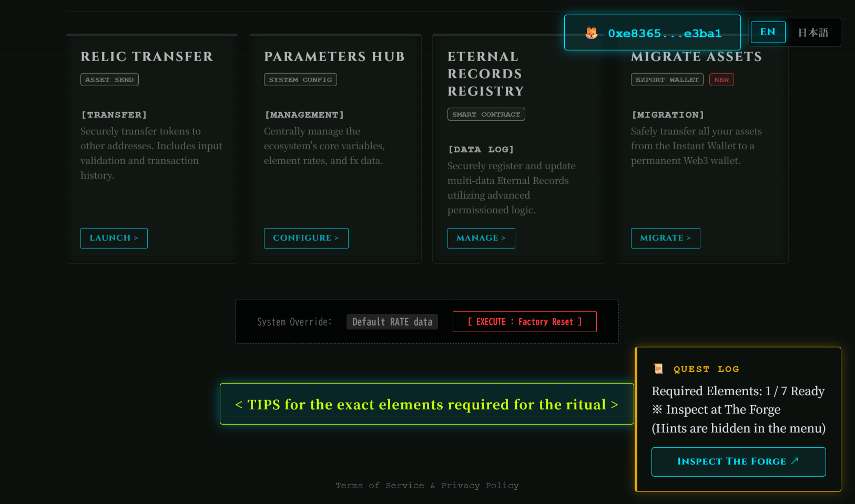
Task: Click Inspect The Forge button
Action: click(739, 462)
